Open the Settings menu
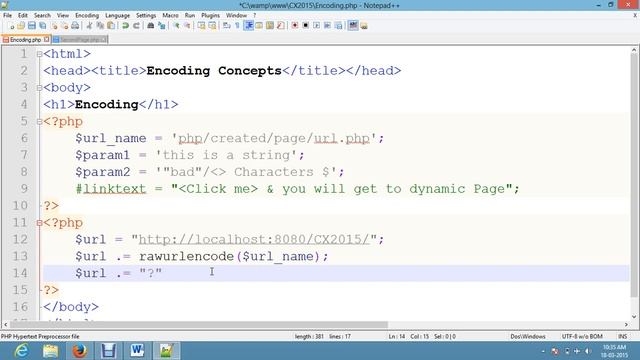This screenshot has height=360, width=640. click(x=146, y=16)
